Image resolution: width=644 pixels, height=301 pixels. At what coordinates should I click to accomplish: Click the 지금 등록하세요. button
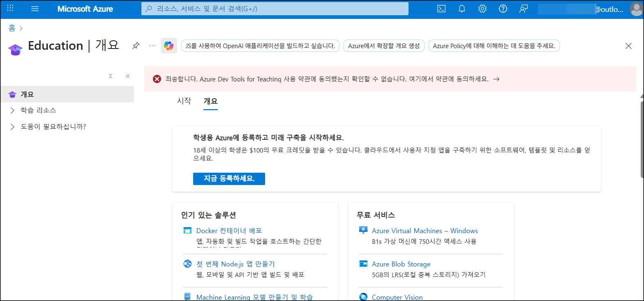tap(229, 178)
